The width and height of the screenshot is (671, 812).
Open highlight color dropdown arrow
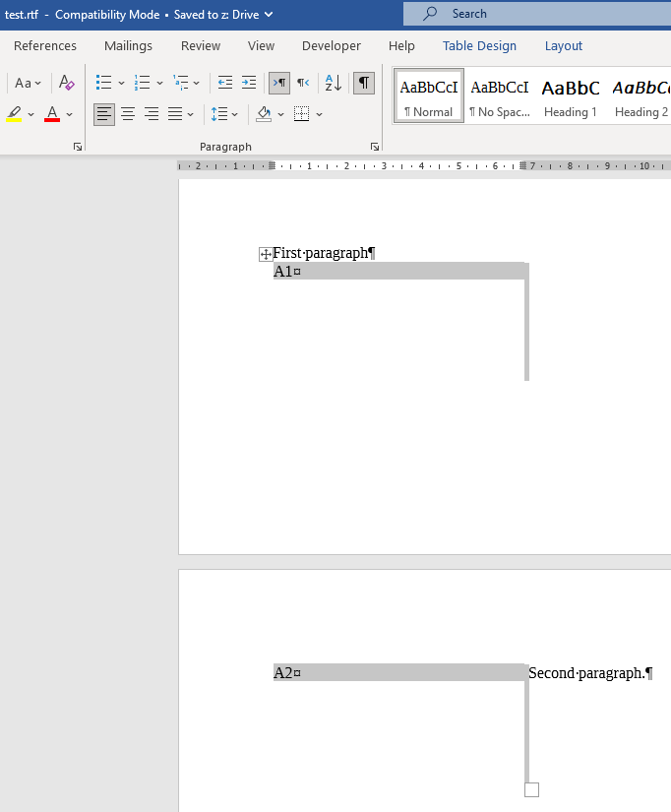click(x=31, y=114)
